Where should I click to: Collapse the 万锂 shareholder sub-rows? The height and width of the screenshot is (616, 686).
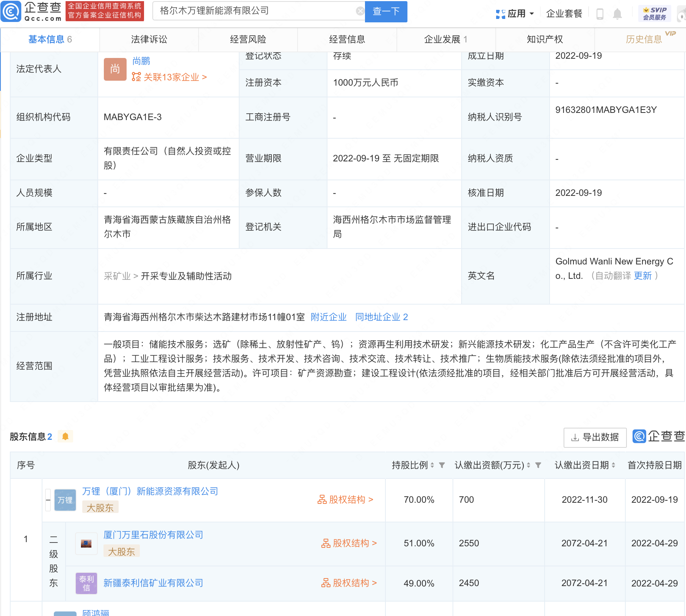[x=48, y=500]
